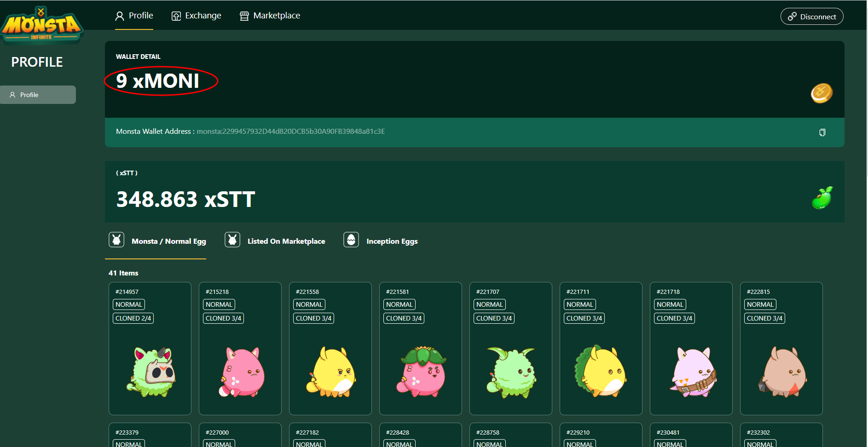Image resolution: width=868 pixels, height=447 pixels.
Task: Switch to Inception Eggs tab
Action: click(381, 241)
